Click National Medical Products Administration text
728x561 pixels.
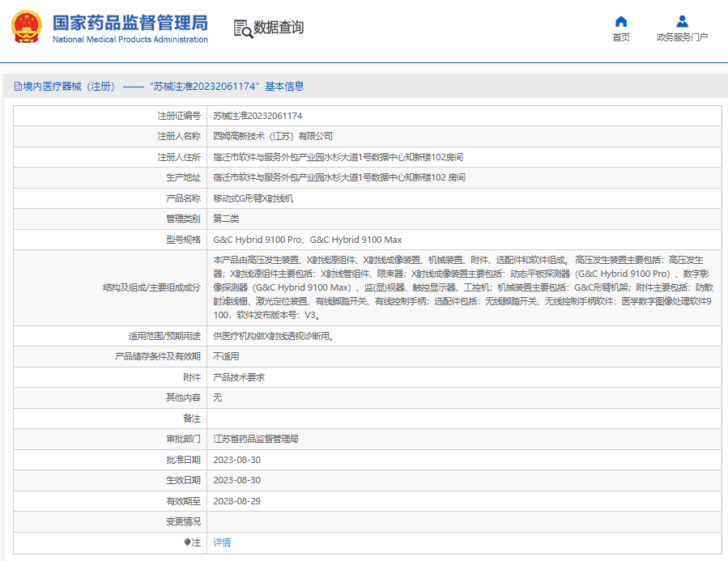(x=130, y=40)
